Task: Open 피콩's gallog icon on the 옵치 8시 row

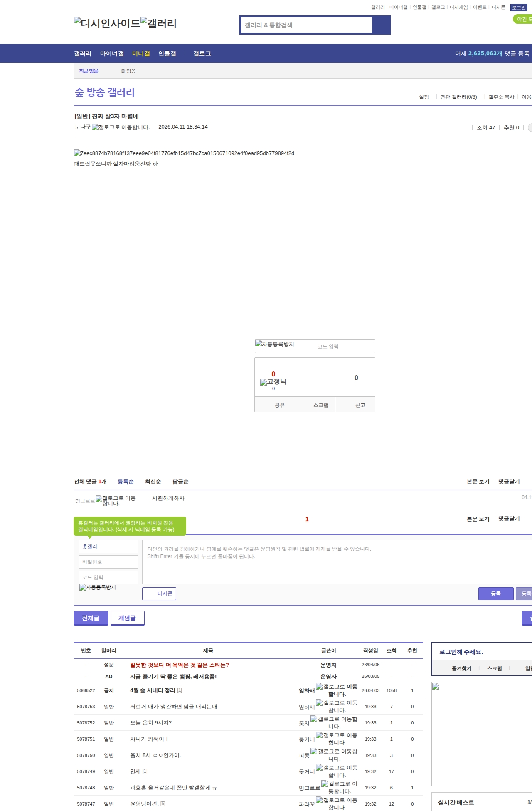Action: point(334,755)
